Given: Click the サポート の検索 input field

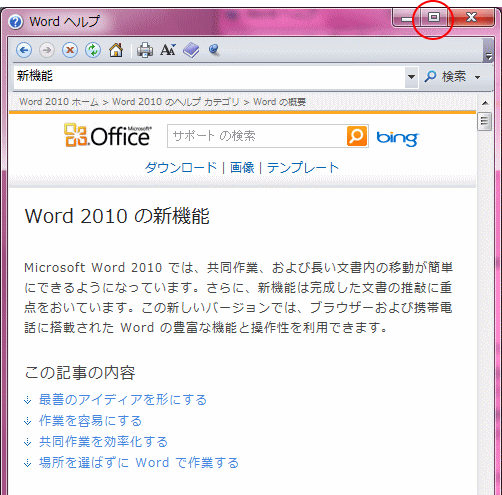Looking at the screenshot, I should pyautogui.click(x=257, y=136).
